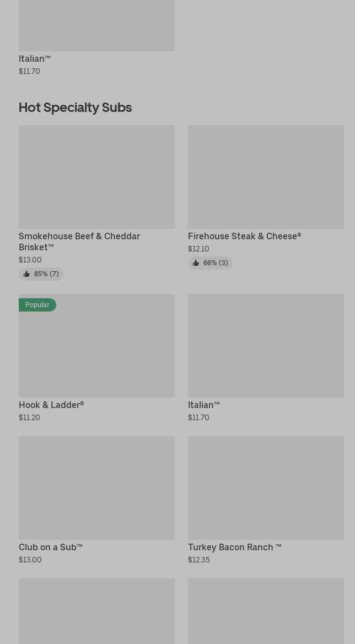Click the Popular badge on Hook & Ladder
This screenshot has height=644, width=355.
pos(37,305)
